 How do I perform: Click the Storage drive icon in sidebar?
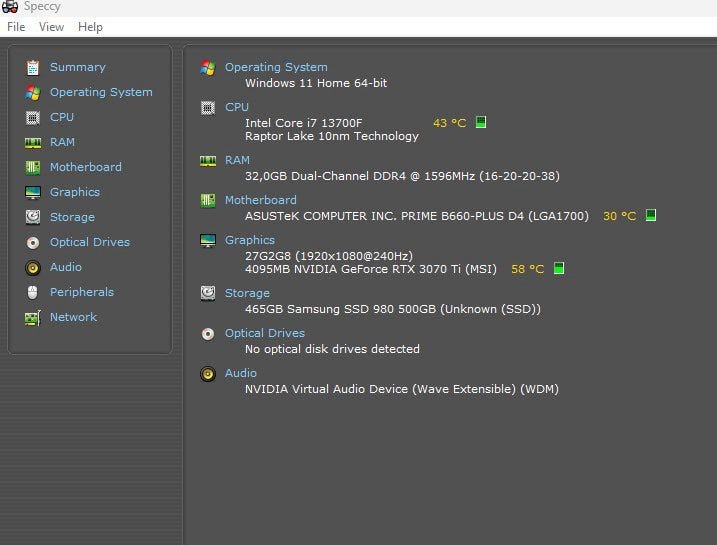click(x=33, y=217)
